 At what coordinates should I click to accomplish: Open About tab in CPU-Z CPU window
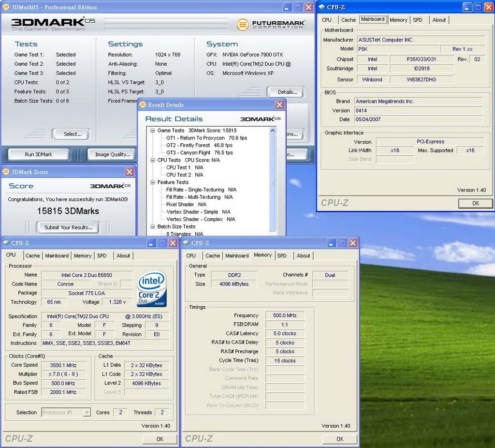[x=123, y=255]
